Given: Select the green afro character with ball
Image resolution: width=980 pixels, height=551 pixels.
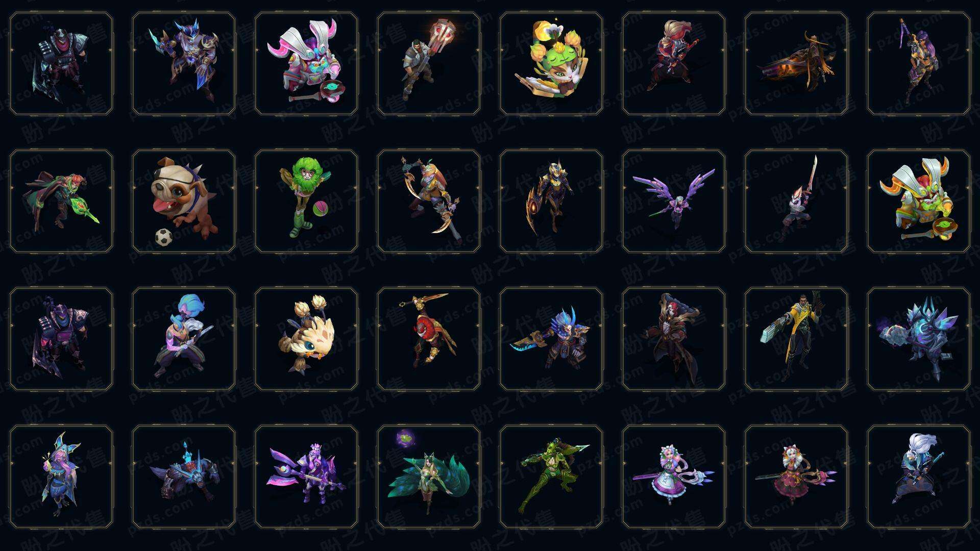Looking at the screenshot, I should tap(306, 201).
